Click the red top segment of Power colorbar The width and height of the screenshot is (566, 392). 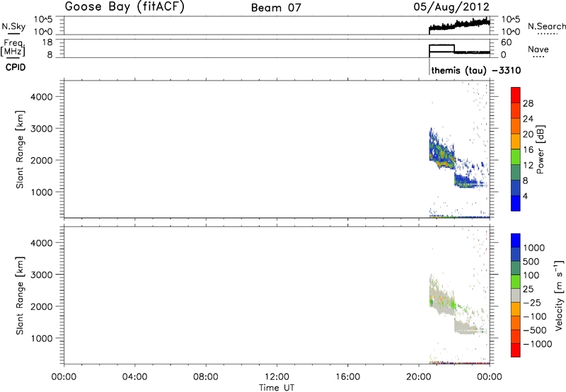(516, 95)
